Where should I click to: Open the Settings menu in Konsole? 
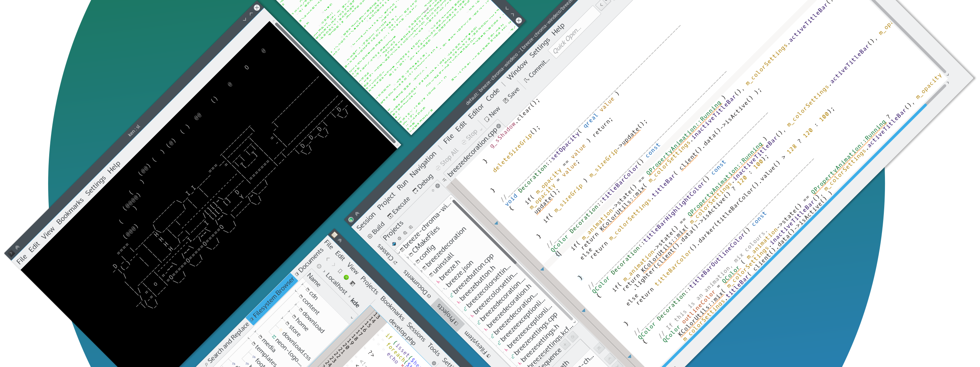(x=95, y=186)
